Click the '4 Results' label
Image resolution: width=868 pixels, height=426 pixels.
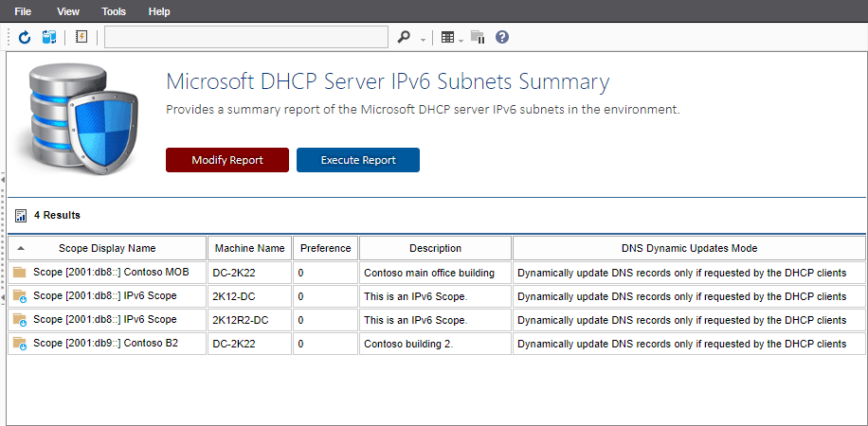point(57,215)
